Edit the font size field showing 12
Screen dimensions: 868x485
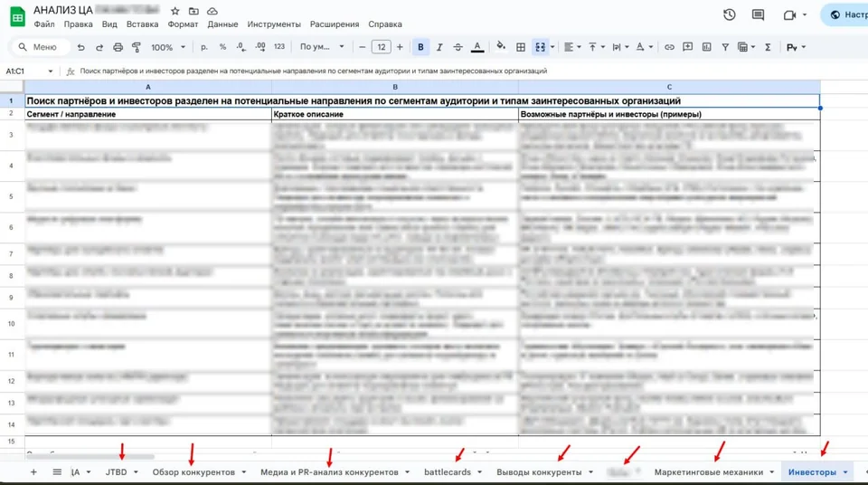382,47
